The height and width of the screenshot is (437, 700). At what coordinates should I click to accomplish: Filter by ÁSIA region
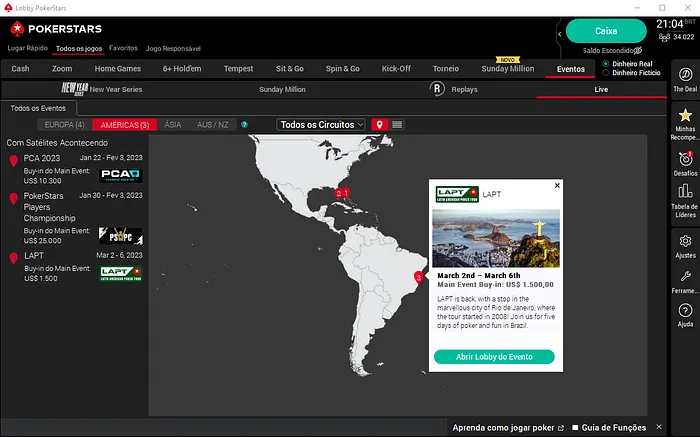173,125
